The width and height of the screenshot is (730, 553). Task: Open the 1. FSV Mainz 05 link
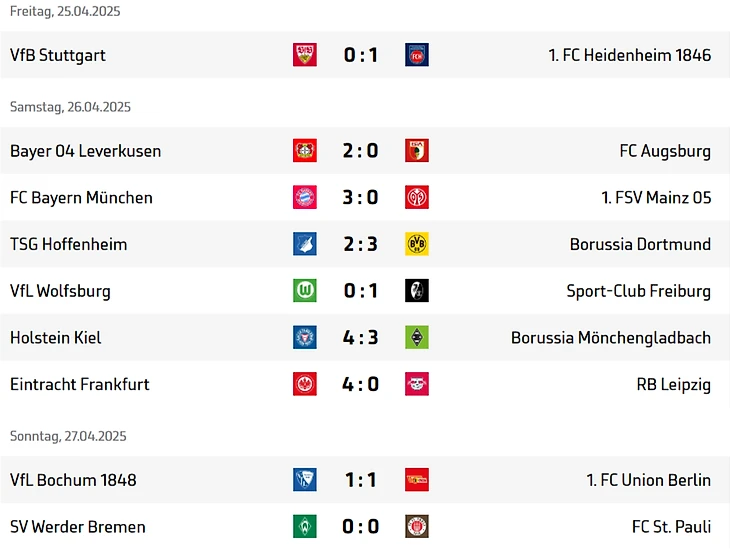coord(656,198)
